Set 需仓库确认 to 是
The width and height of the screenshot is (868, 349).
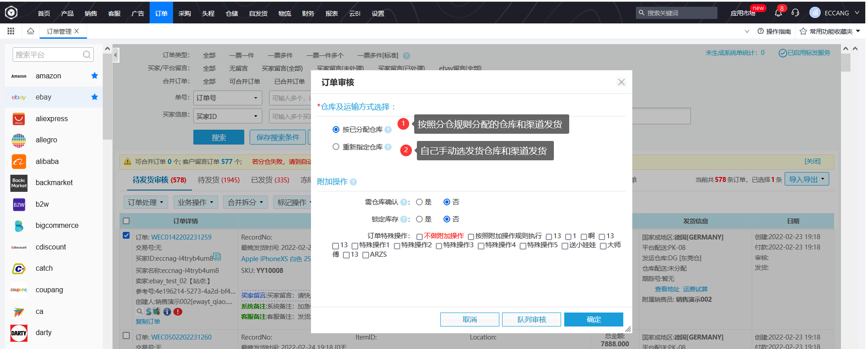pos(419,202)
